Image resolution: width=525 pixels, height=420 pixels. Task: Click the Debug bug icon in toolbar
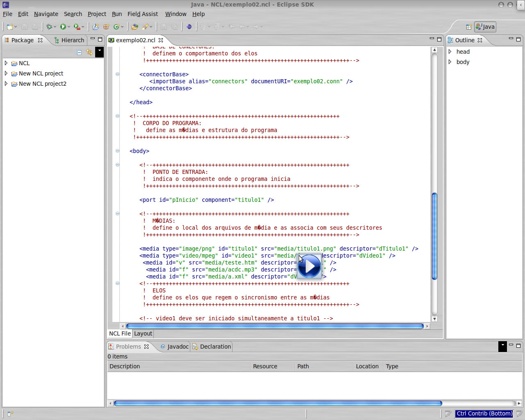[49, 27]
